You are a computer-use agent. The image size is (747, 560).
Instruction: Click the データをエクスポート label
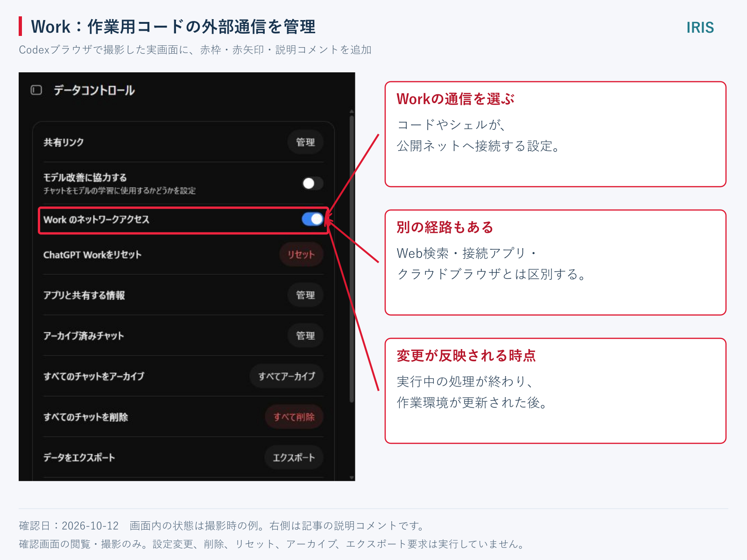pyautogui.click(x=79, y=458)
